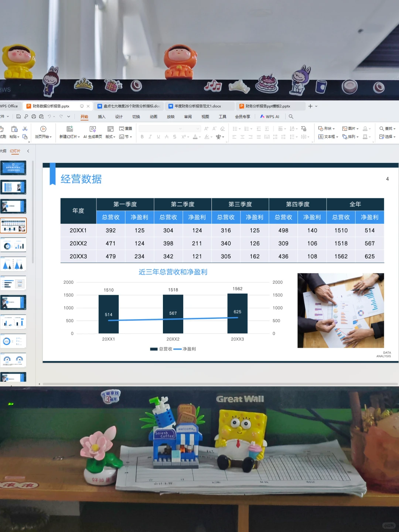Switch to the View (视图) ribbon tab
This screenshot has width=399, height=532.
[x=205, y=117]
